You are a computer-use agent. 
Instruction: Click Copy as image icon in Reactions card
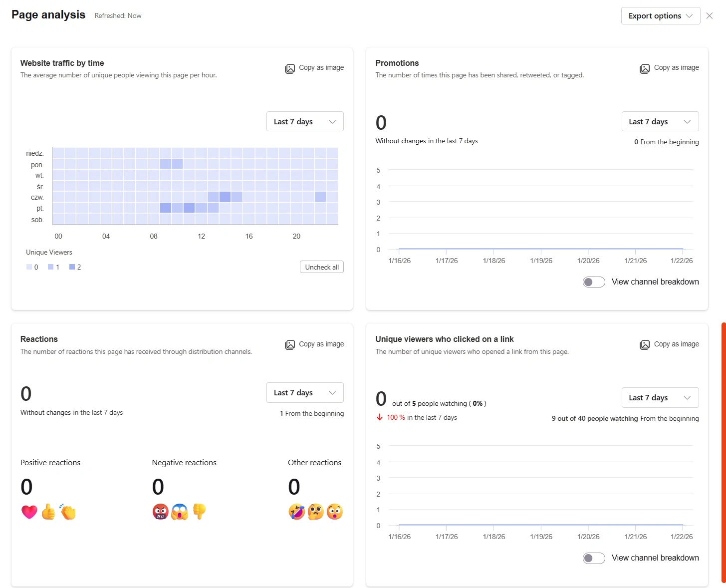point(289,345)
